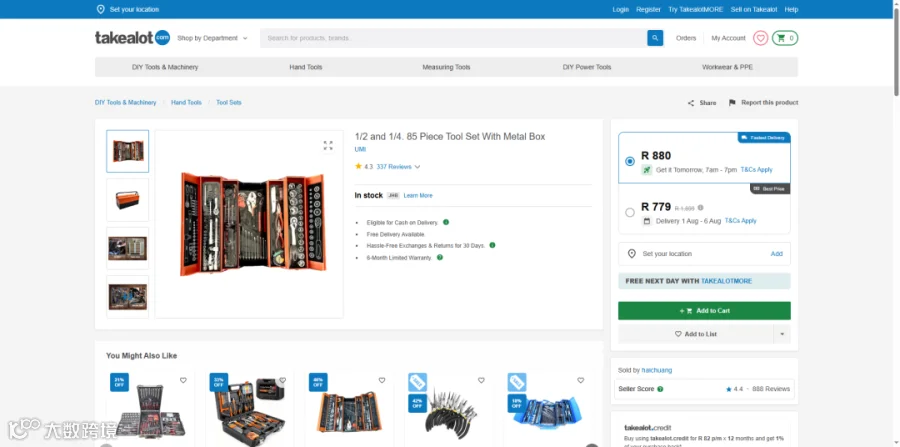The image size is (900, 447).
Task: Open the wishlist heart icon in header
Action: pos(761,38)
